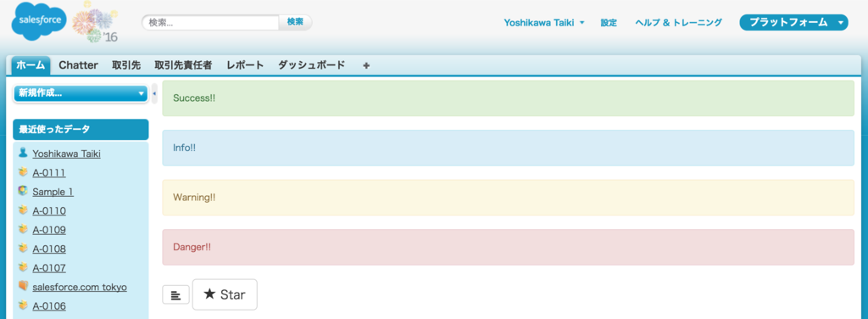868x319 pixels.
Task: Click the blue Info!! alert
Action: tap(509, 148)
